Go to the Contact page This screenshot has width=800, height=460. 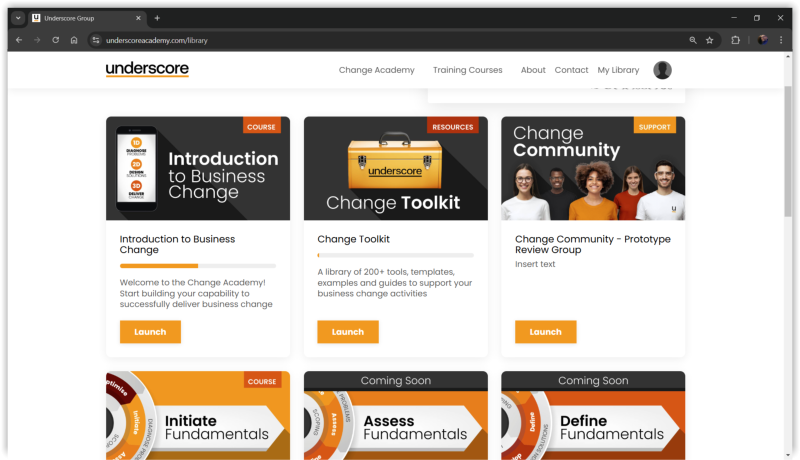[x=571, y=70]
